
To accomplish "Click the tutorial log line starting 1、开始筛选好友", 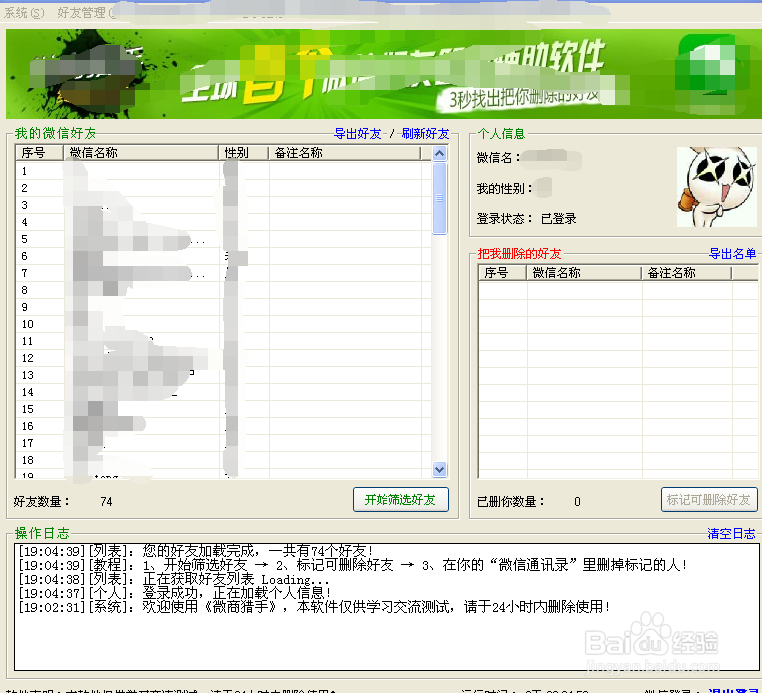I will tap(352, 565).
